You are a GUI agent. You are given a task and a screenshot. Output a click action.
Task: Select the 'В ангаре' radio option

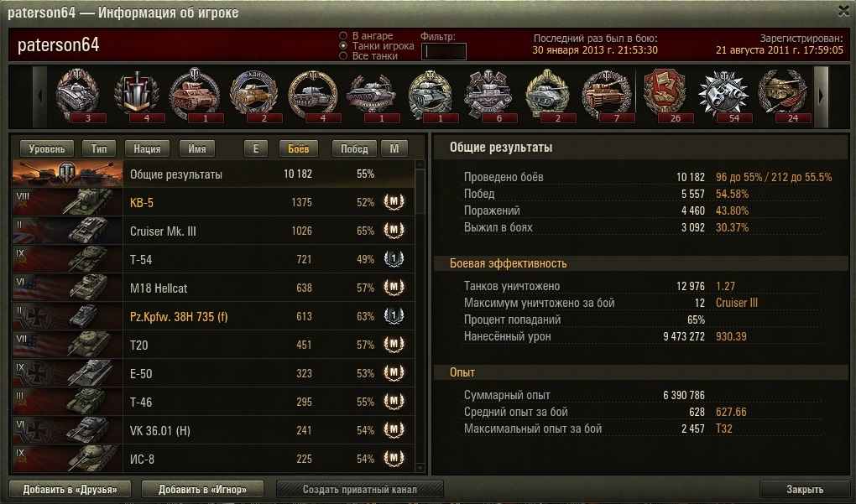coord(343,36)
